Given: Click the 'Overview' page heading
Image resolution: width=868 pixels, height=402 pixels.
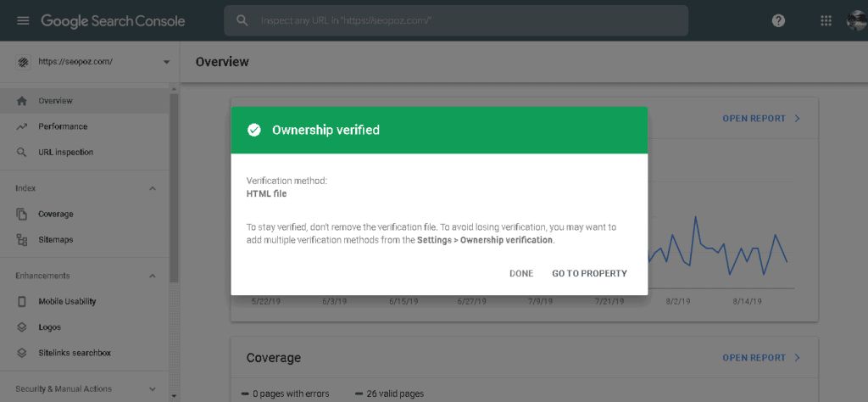Looking at the screenshot, I should (x=222, y=62).
